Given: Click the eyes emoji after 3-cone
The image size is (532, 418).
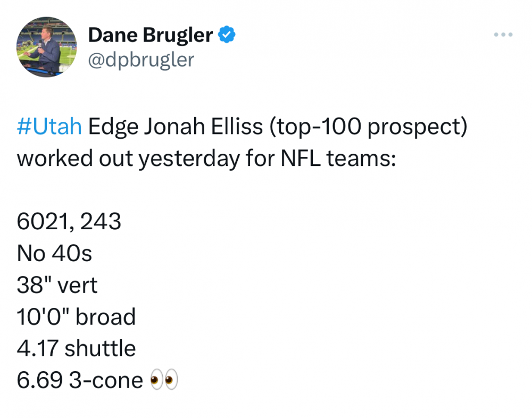Looking at the screenshot, I should (x=164, y=381).
